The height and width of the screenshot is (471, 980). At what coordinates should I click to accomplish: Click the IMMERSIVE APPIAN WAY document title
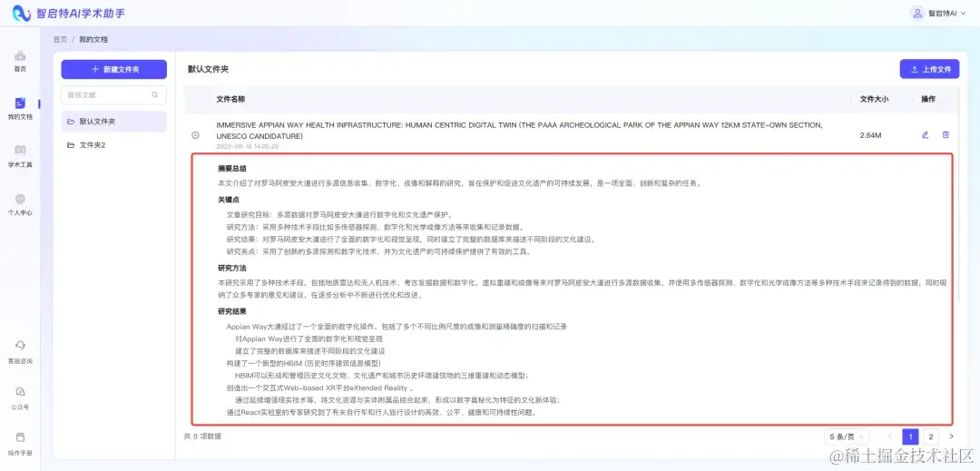[519, 131]
